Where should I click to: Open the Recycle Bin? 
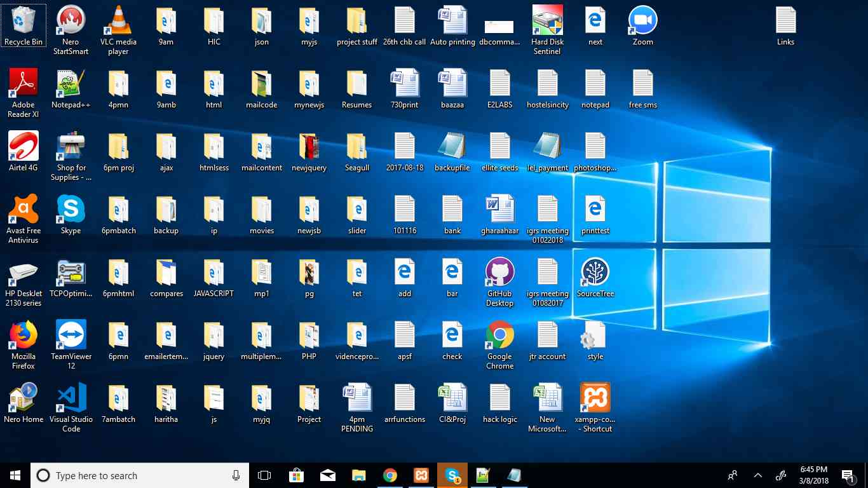(24, 21)
